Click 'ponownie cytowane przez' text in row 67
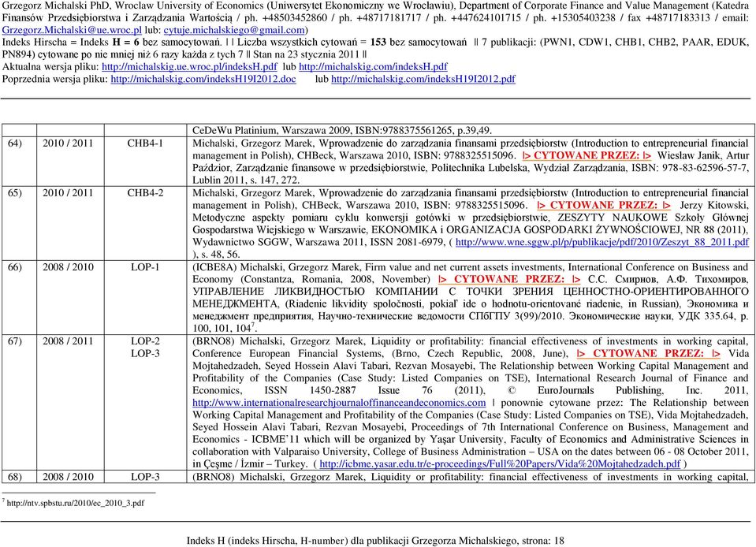This screenshot has height=547, width=756. pyautogui.click(x=563, y=403)
